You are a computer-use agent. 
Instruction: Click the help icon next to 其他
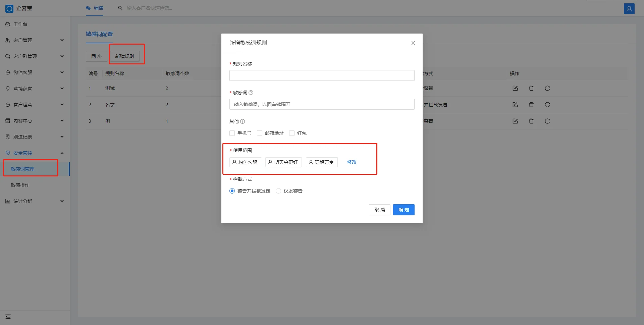tap(243, 121)
